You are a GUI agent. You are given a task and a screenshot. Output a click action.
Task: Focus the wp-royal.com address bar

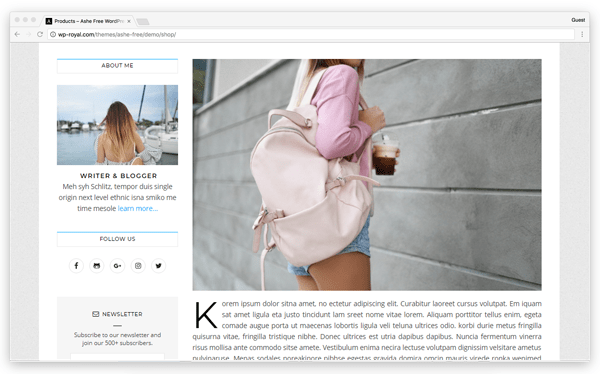[311, 34]
